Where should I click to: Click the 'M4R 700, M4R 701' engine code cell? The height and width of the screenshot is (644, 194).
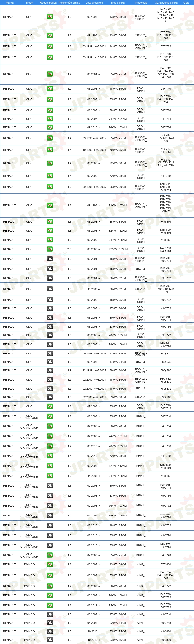[166, 250]
